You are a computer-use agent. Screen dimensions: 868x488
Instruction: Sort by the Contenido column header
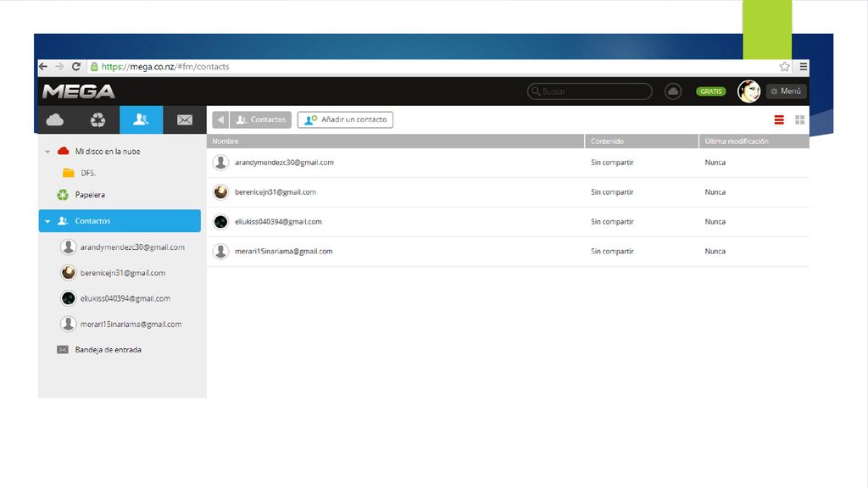coord(642,141)
